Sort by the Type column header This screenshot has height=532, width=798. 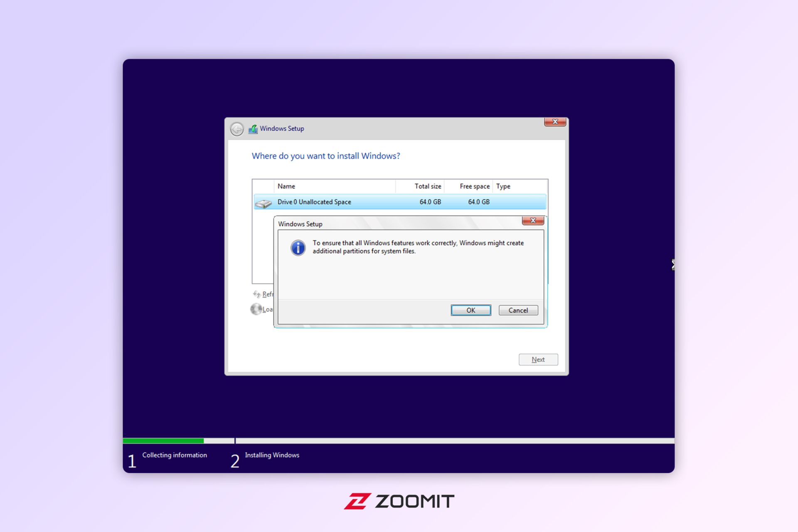[x=520, y=186]
